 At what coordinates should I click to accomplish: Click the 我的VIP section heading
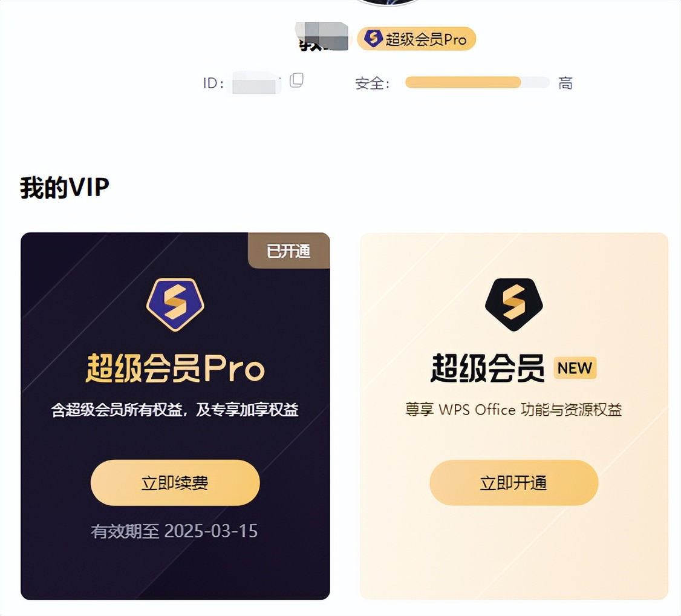[64, 187]
